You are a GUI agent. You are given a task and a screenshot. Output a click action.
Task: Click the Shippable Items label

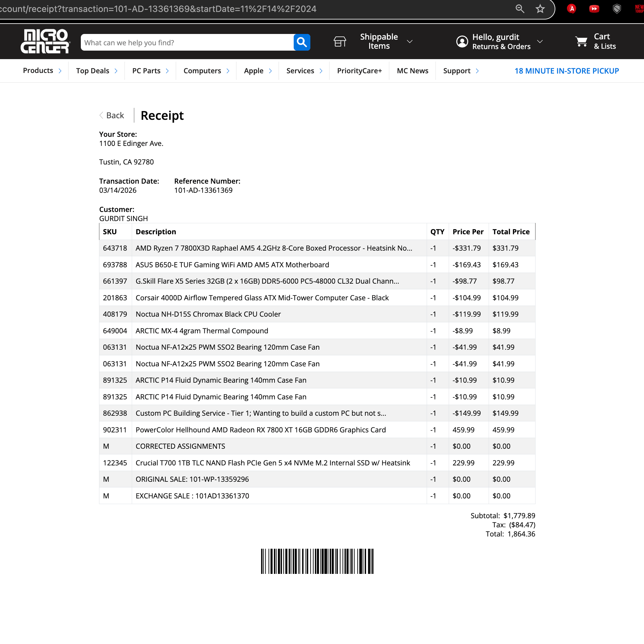coord(379,41)
